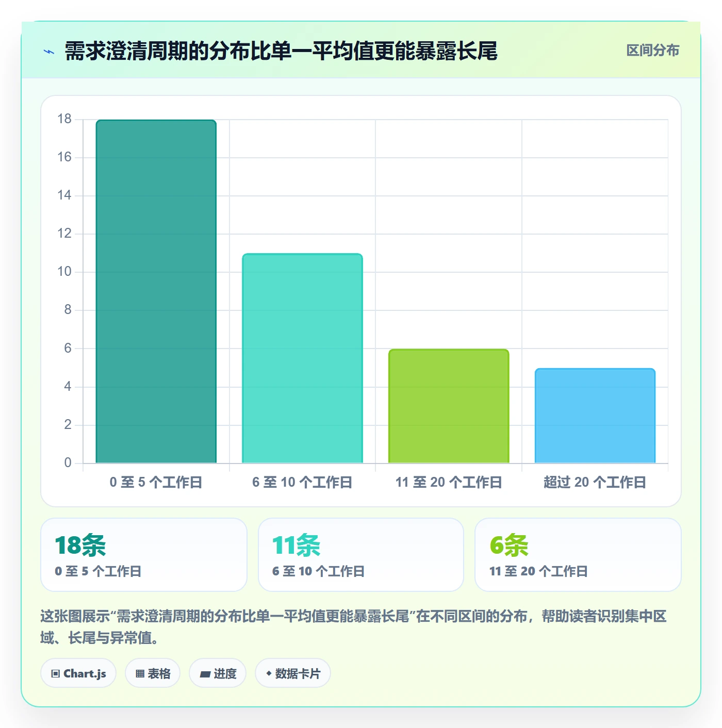Viewport: 722px width, 728px height.
Task: Click the y-axis value 10
Action: (64, 272)
